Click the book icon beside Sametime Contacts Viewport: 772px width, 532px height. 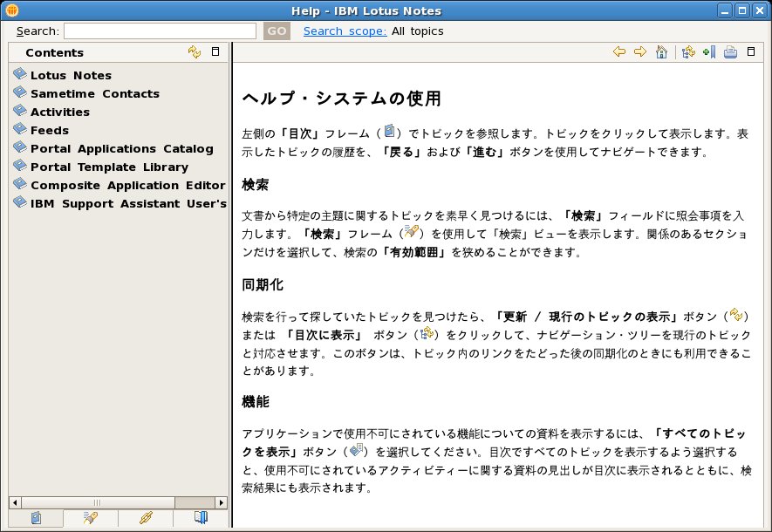point(20,92)
